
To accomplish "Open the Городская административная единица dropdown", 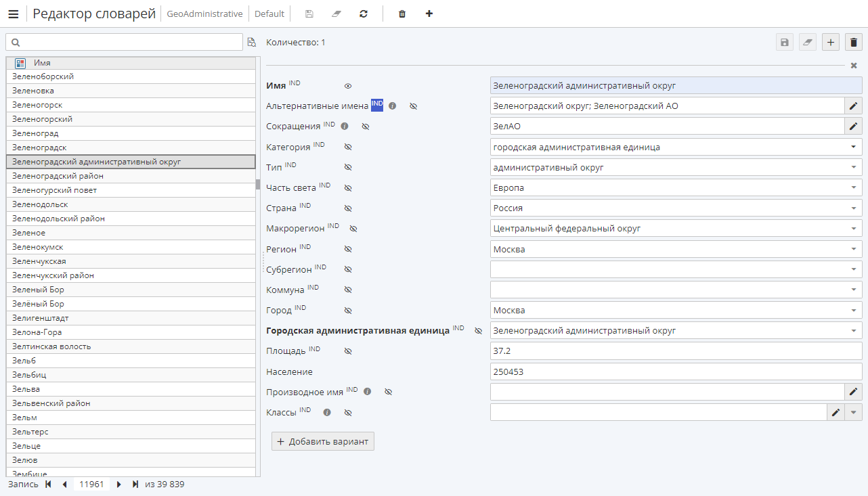I will point(854,330).
